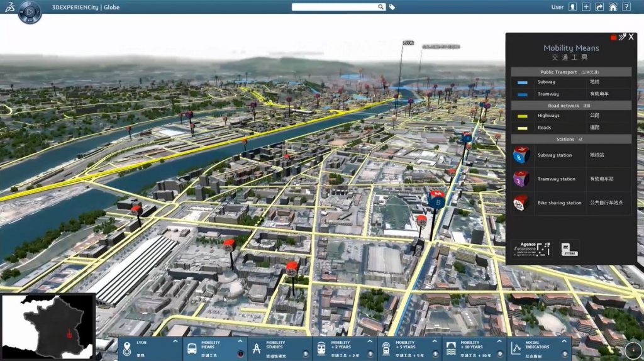Select the Mobility +5 Years tab label
644x361 pixels.
[x=406, y=345]
